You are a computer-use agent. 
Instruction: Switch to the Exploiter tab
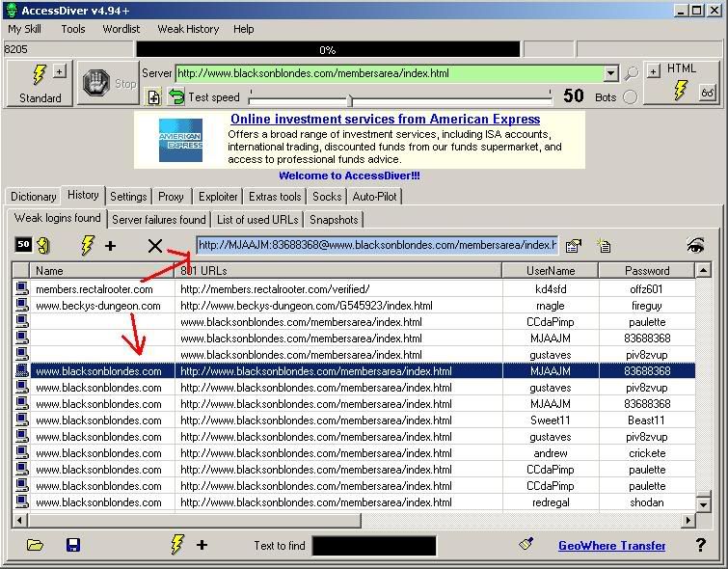218,197
